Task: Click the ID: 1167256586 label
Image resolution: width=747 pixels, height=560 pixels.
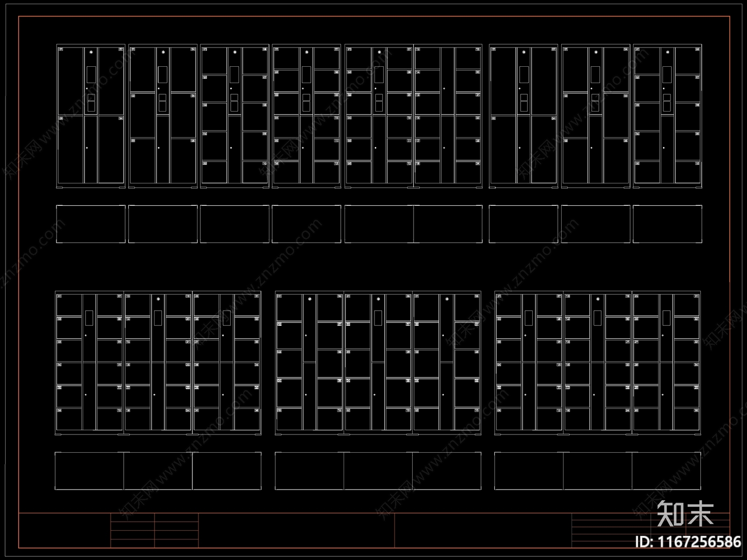Action: point(688,542)
